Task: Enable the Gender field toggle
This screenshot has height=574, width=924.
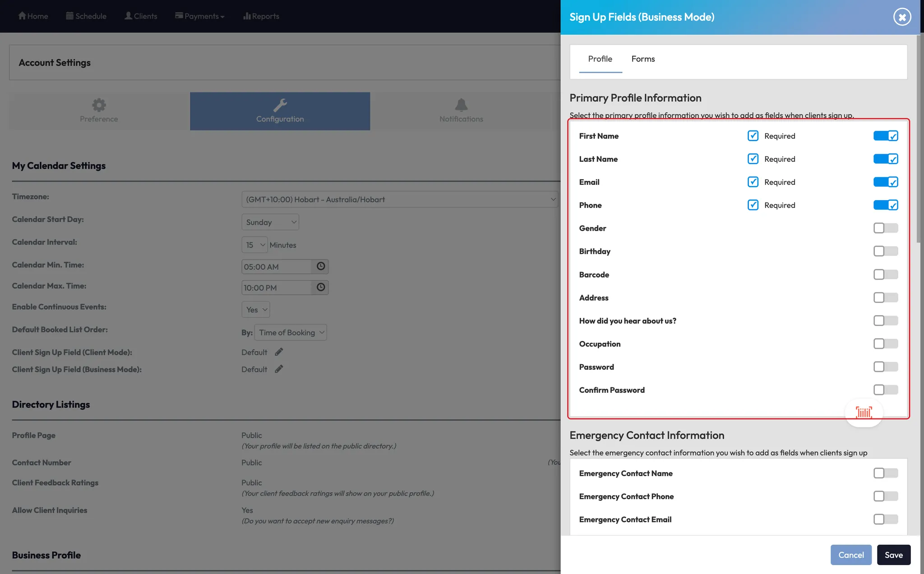Action: tap(885, 228)
